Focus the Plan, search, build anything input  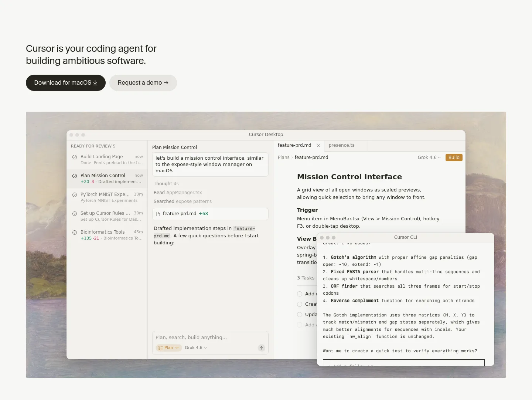pyautogui.click(x=210, y=338)
